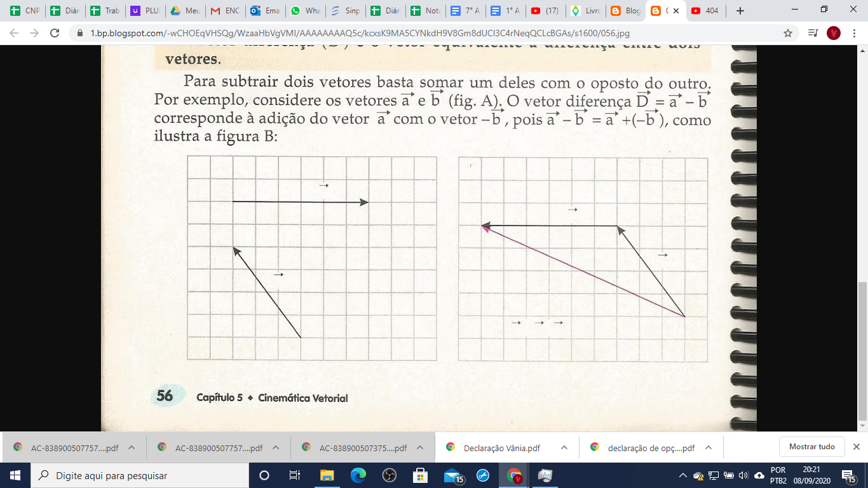Bookmark this page with the star icon
The height and width of the screenshot is (488, 868).
pos(788,33)
